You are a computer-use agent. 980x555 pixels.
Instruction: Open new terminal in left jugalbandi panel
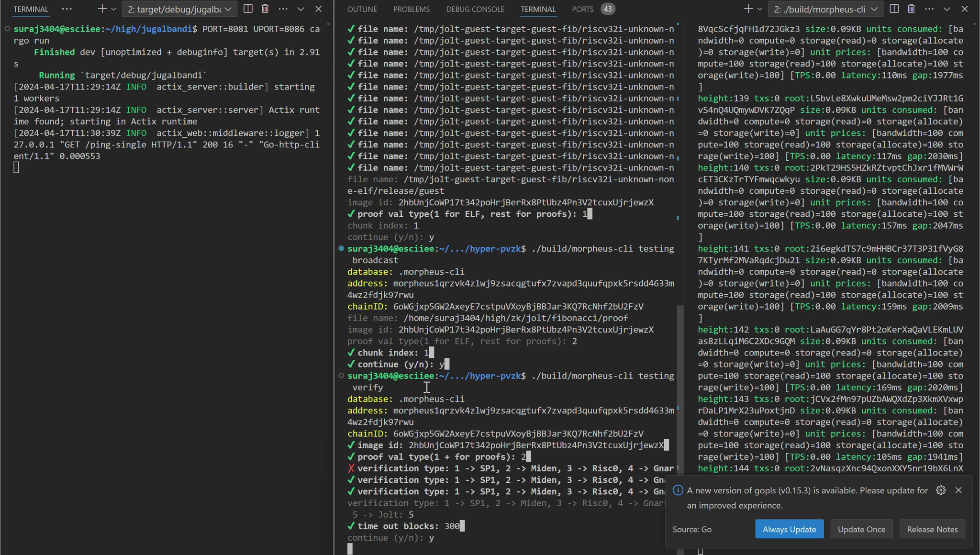point(102,9)
